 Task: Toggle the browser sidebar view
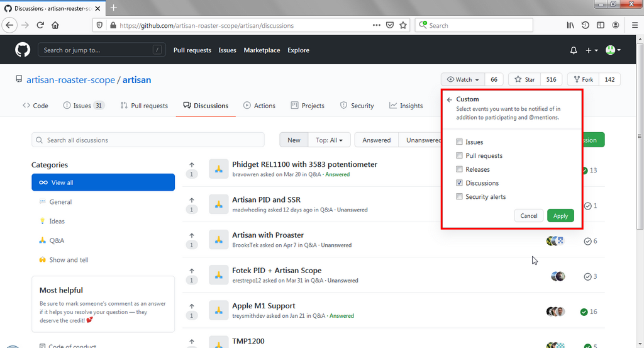coord(601,25)
